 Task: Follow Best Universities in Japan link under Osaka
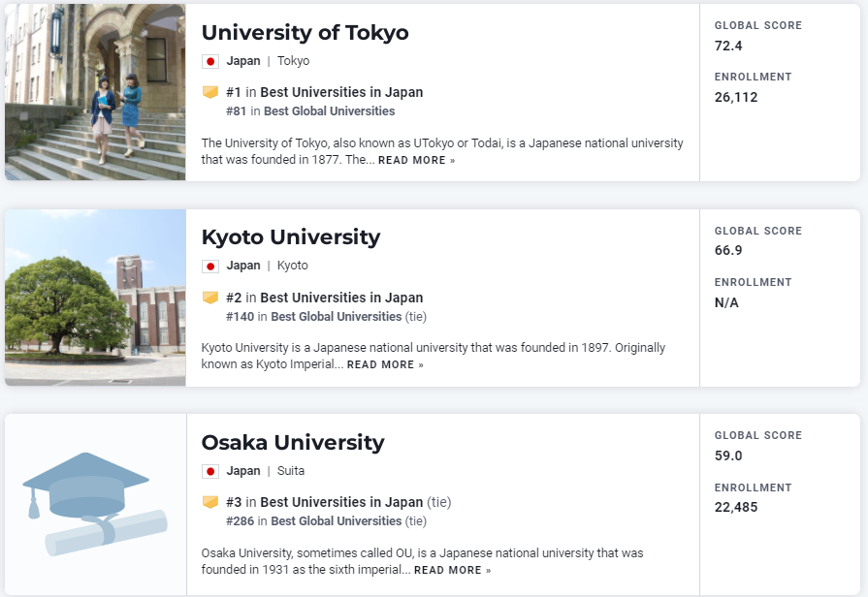(341, 502)
